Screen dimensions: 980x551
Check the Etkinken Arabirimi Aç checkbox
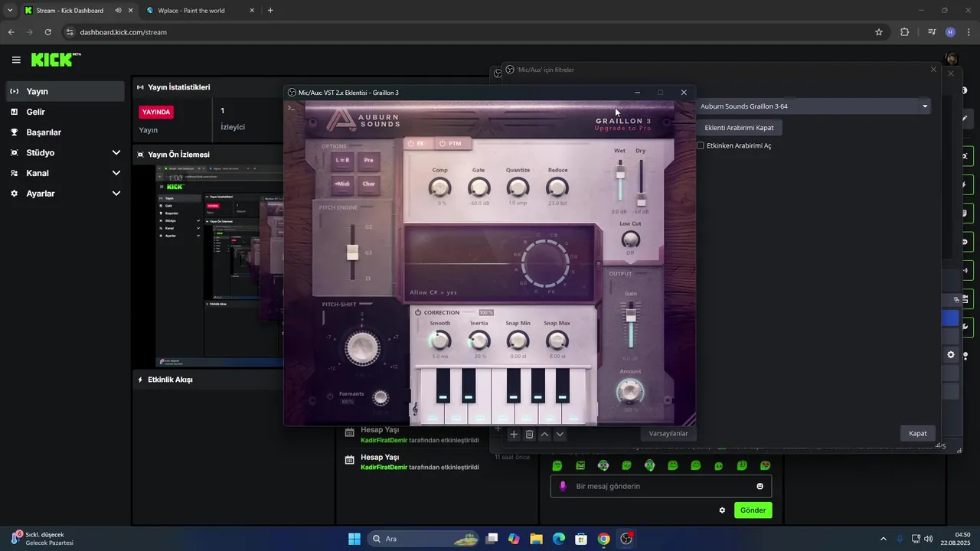[701, 145]
